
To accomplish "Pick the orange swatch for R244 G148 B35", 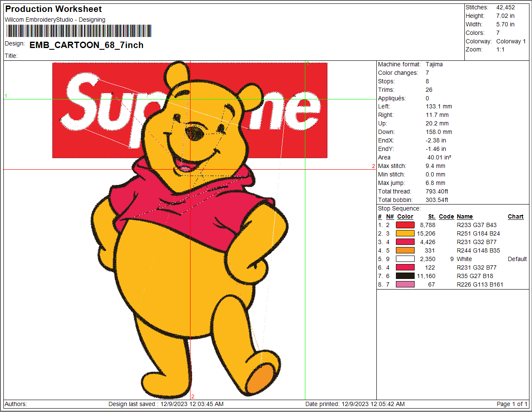I will point(405,250).
